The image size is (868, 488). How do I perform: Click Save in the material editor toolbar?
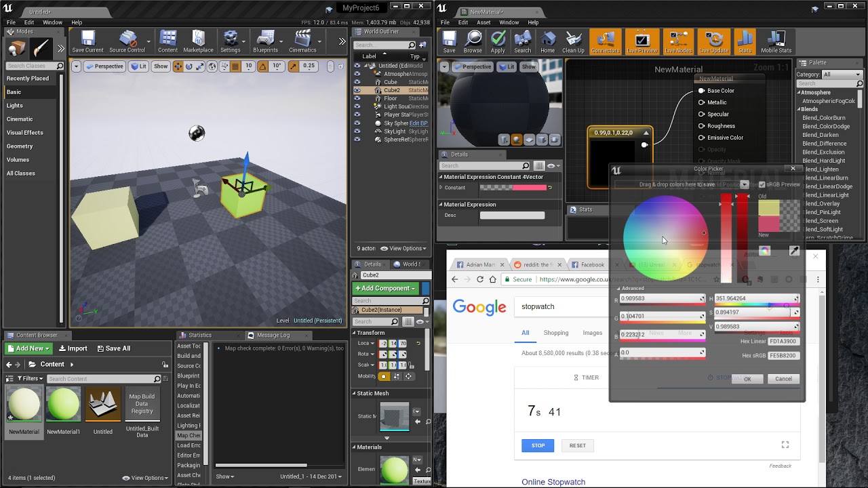click(449, 41)
